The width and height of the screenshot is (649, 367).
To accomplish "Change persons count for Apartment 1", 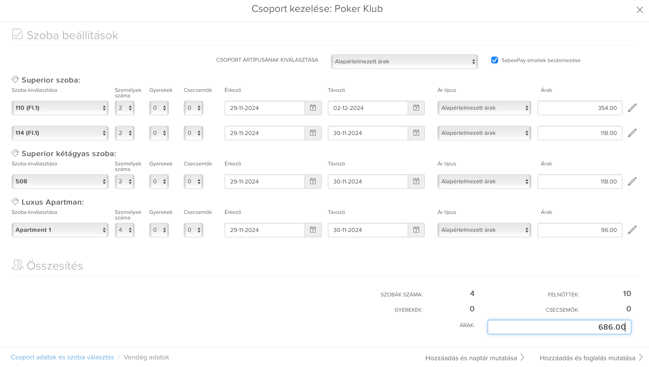I will click(x=125, y=230).
